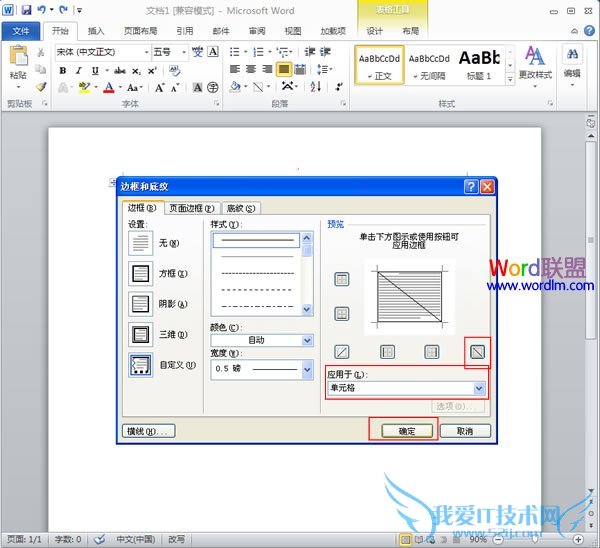Toggle Italic formatting in ribbon
The height and width of the screenshot is (548, 600).
(79, 71)
